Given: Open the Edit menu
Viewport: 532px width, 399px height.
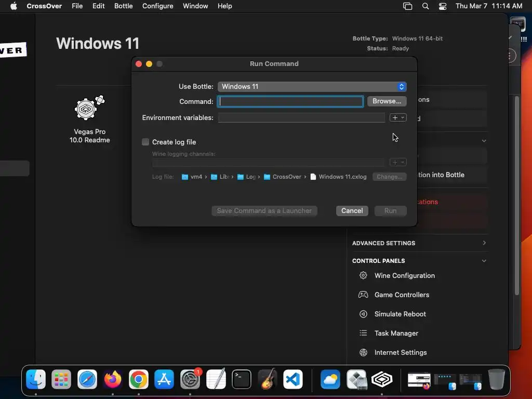Looking at the screenshot, I should coord(98,6).
